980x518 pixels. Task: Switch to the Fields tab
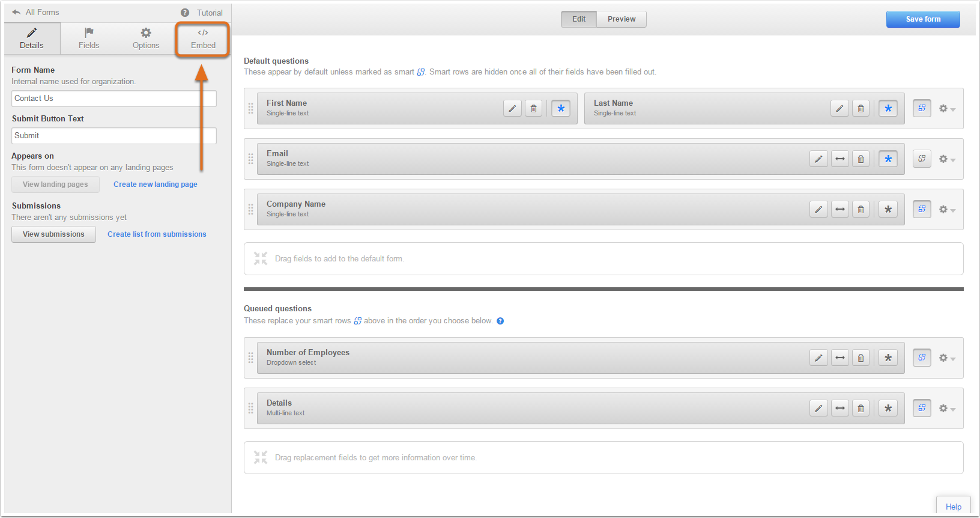(89, 38)
